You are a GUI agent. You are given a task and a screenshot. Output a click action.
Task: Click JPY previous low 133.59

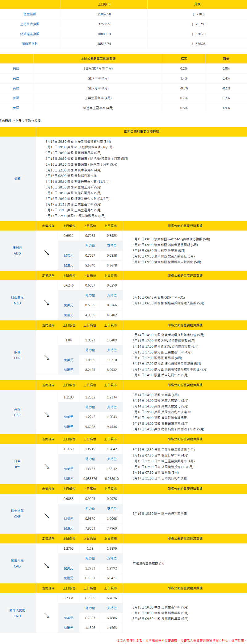click(x=69, y=449)
